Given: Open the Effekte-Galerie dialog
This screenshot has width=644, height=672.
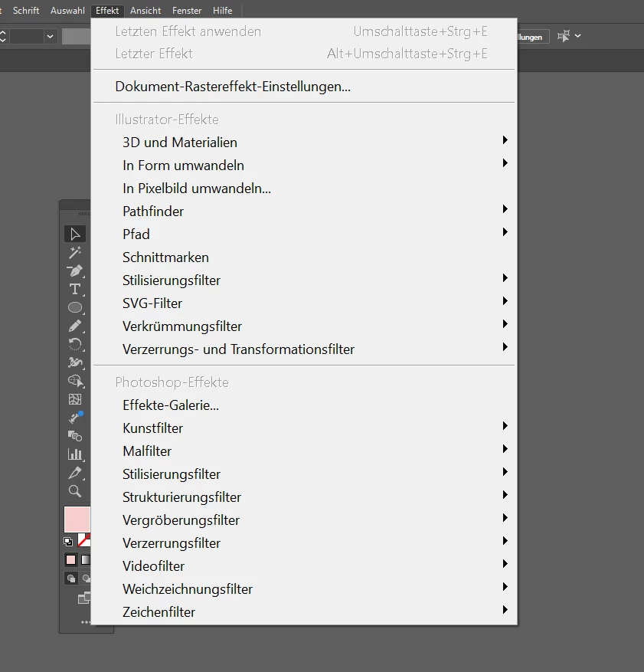Looking at the screenshot, I should pyautogui.click(x=304, y=405).
